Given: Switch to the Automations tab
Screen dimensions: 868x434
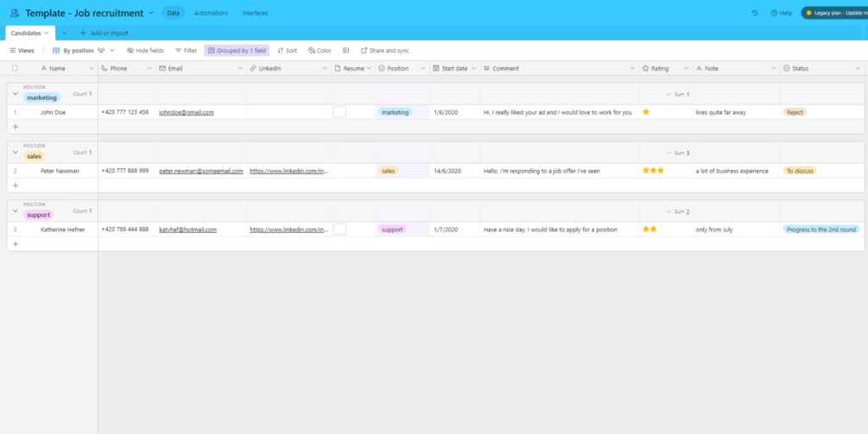Looking at the screenshot, I should [211, 13].
